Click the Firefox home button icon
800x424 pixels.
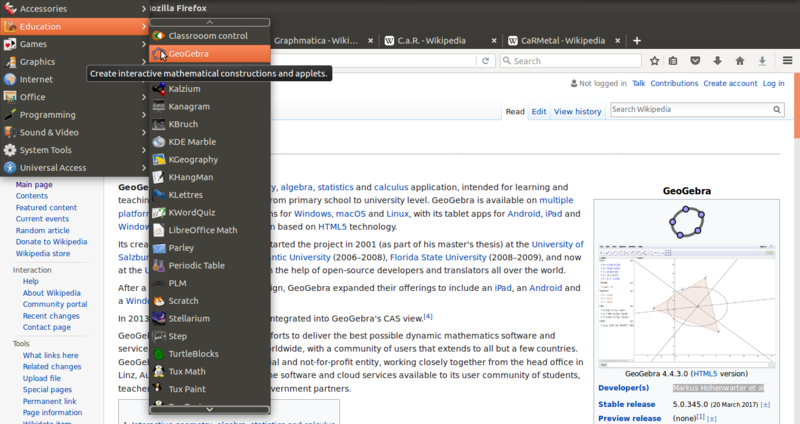click(x=740, y=61)
